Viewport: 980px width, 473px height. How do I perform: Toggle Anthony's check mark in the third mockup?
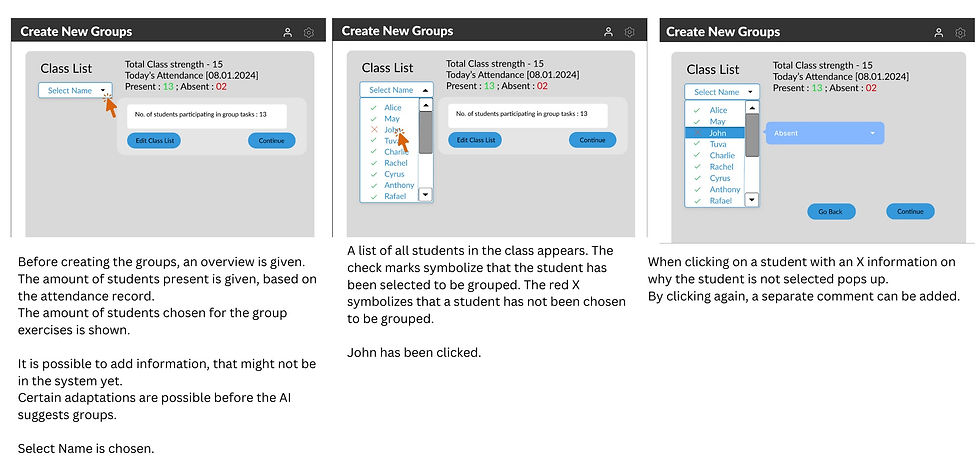click(697, 189)
